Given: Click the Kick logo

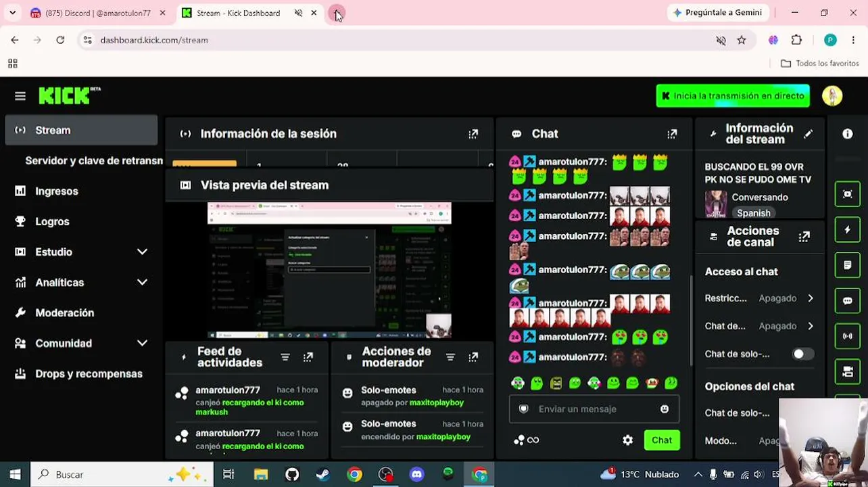Looking at the screenshot, I should pyautogui.click(x=69, y=96).
